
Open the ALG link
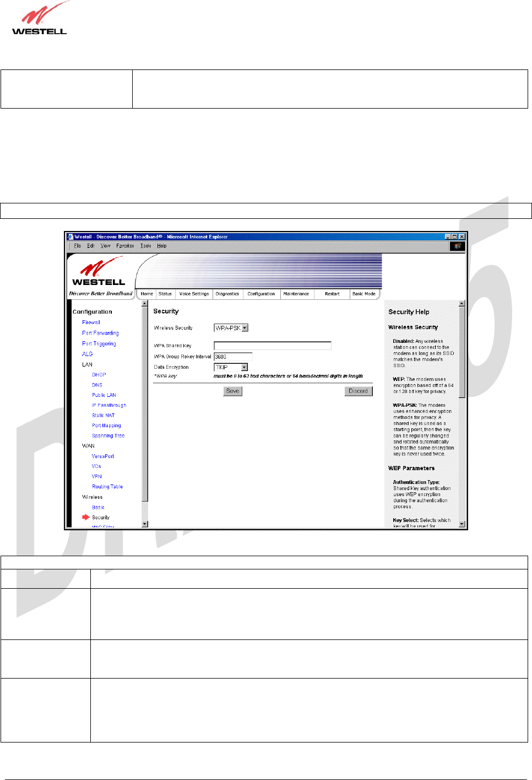[88, 354]
